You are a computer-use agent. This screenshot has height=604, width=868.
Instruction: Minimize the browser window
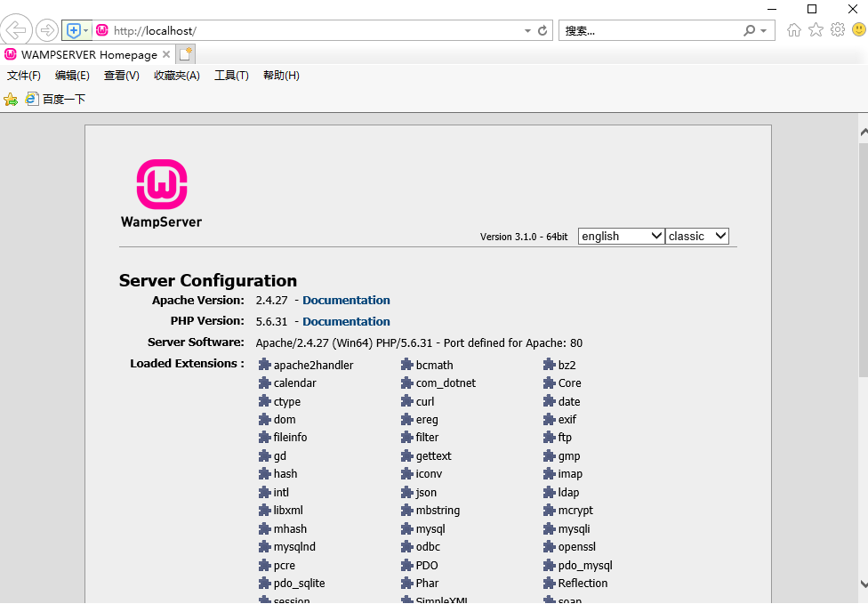pyautogui.click(x=772, y=9)
